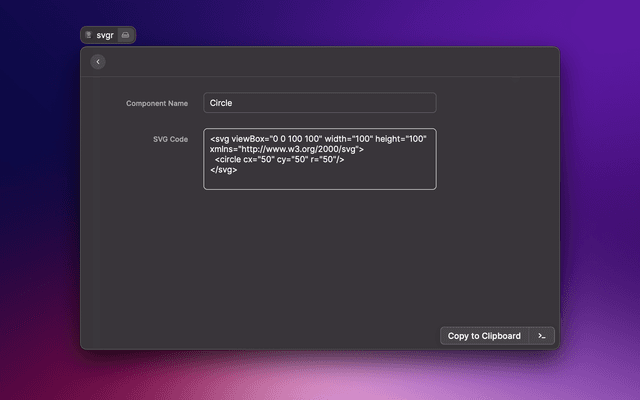Click the height="100" attribute in SVG code

[401, 139]
